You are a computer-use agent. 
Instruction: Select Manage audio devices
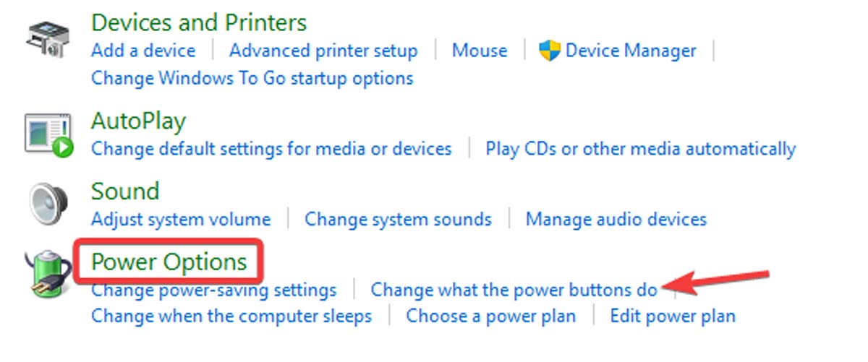(616, 219)
